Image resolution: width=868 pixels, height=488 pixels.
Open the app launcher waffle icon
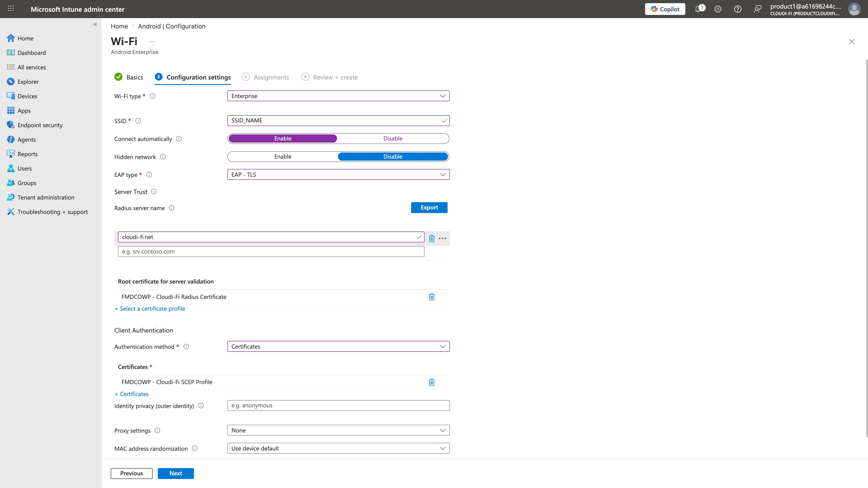11,9
